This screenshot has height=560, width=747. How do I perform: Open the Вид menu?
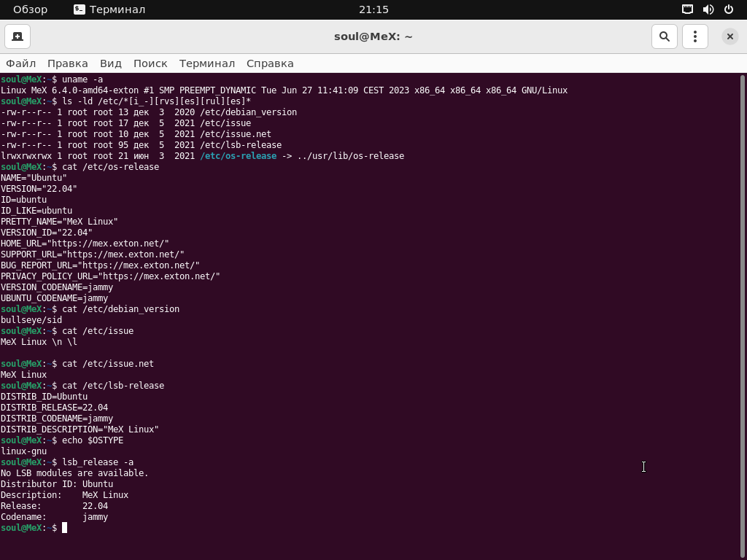111,63
